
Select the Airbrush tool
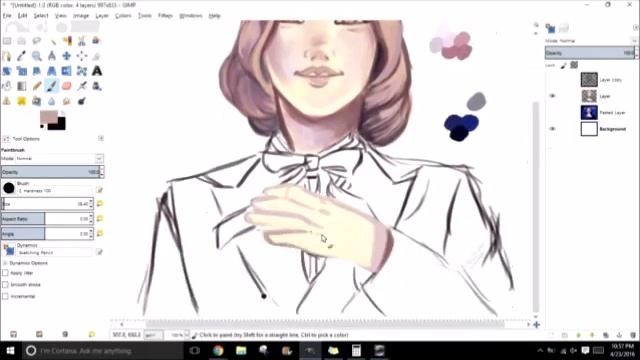point(82,86)
